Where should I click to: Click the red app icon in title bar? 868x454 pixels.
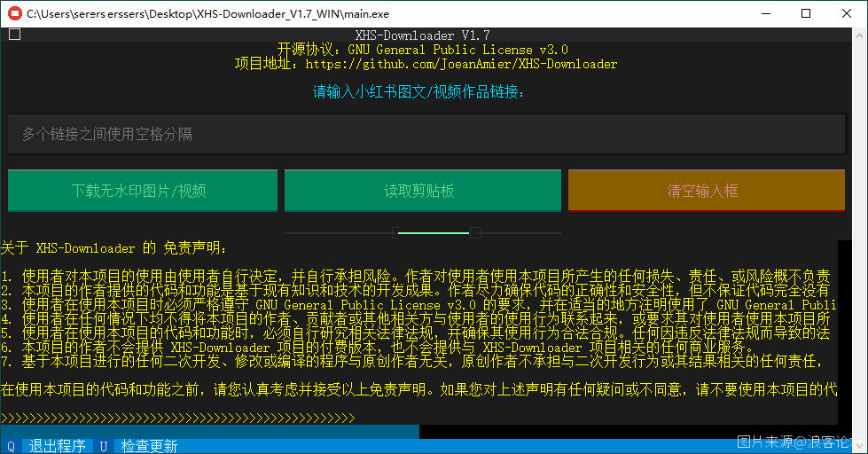click(14, 13)
